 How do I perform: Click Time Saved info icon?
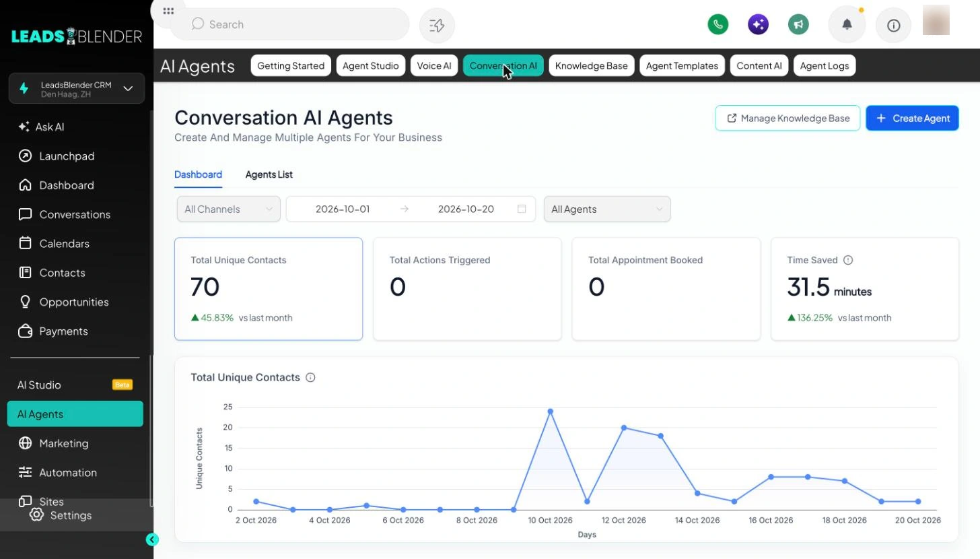[848, 260]
